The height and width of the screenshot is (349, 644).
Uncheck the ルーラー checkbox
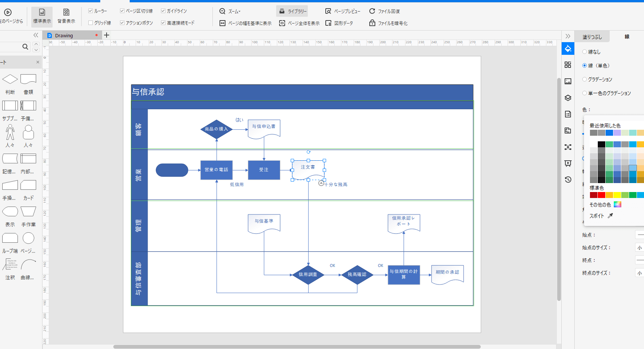(x=91, y=11)
